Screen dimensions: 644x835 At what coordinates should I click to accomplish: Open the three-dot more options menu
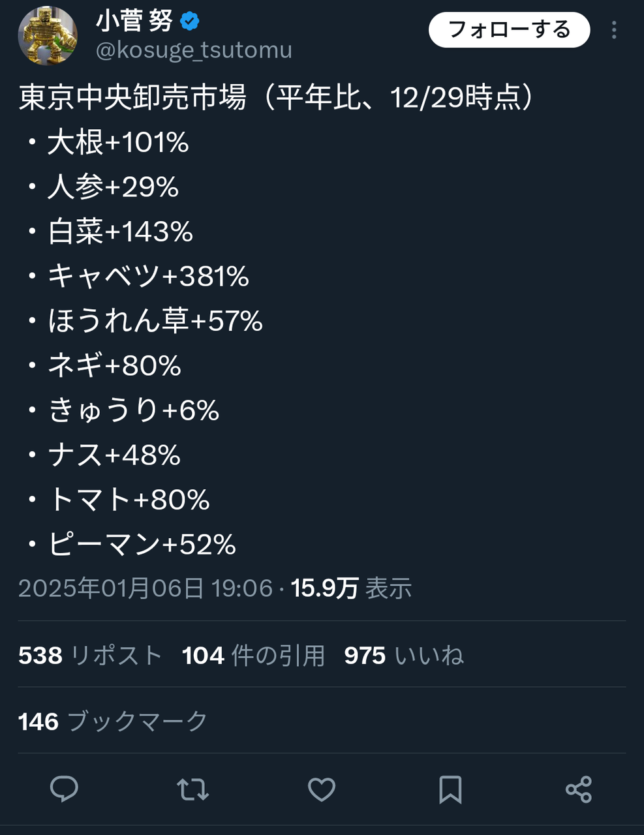pos(614,30)
